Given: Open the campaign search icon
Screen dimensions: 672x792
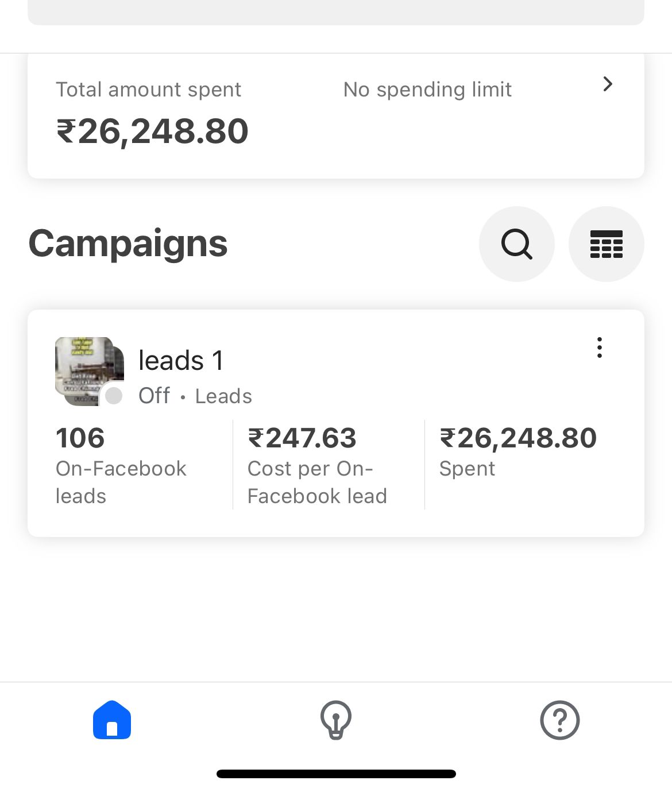Looking at the screenshot, I should click(x=516, y=244).
